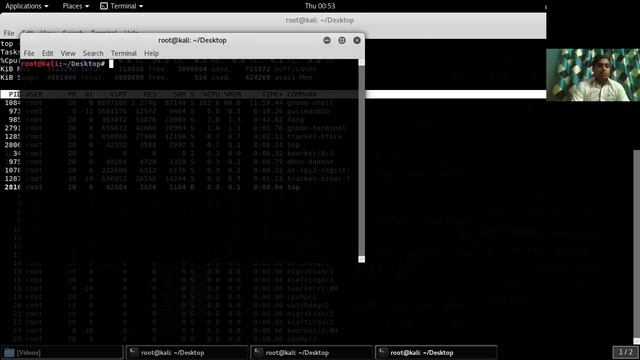Open Terminal menu in front terminal menubar

coord(124,53)
